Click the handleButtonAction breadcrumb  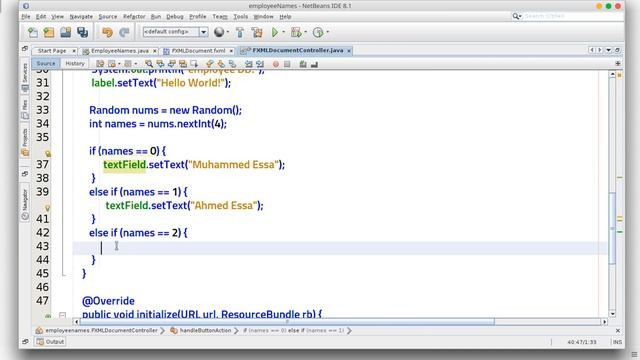click(x=201, y=331)
